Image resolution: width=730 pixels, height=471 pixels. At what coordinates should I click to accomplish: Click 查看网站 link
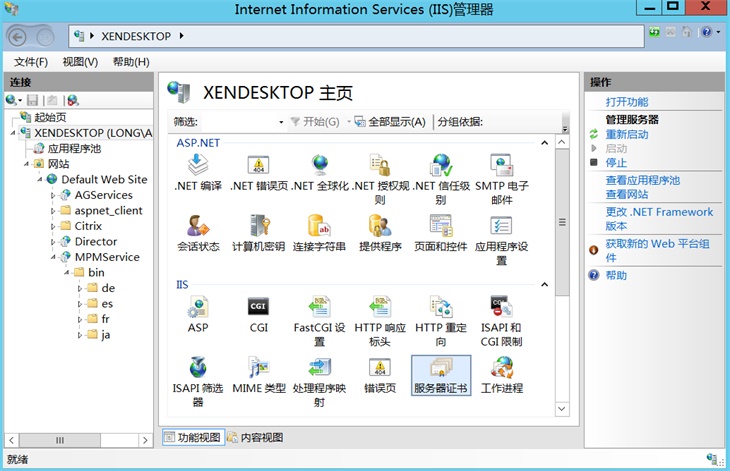point(627,194)
